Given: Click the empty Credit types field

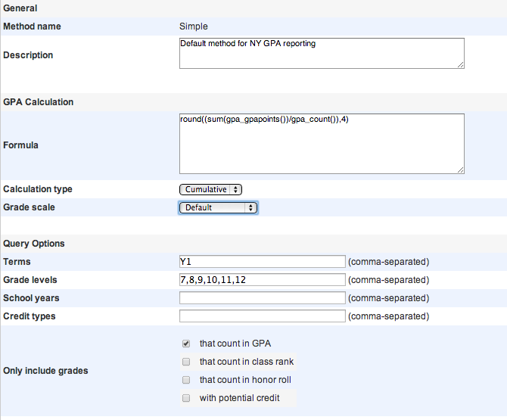Looking at the screenshot, I should pyautogui.click(x=262, y=316).
